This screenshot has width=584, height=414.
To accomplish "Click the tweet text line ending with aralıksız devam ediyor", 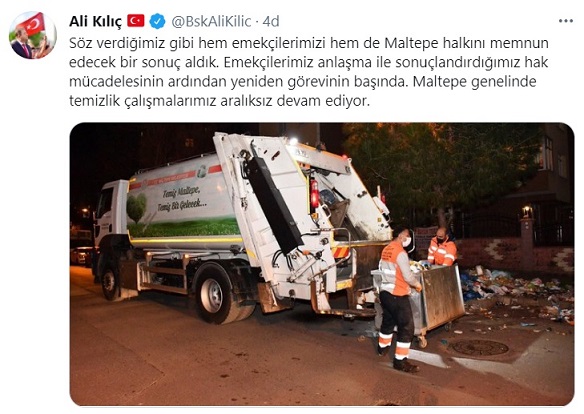I will click(x=219, y=101).
